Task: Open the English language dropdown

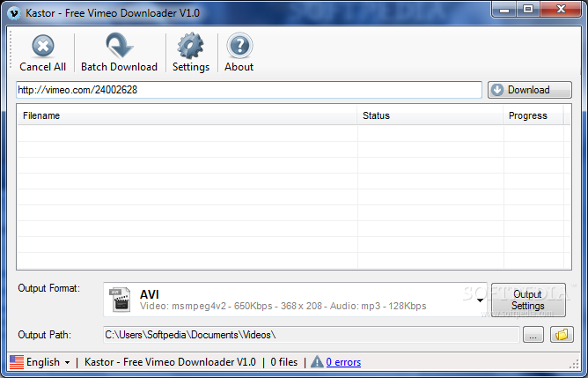Action: pyautogui.click(x=48, y=362)
